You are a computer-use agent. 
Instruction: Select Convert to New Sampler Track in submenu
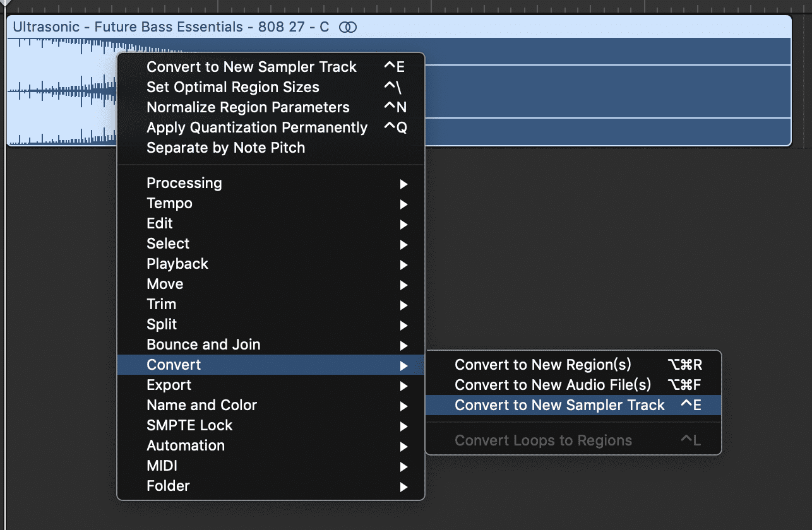tap(559, 405)
